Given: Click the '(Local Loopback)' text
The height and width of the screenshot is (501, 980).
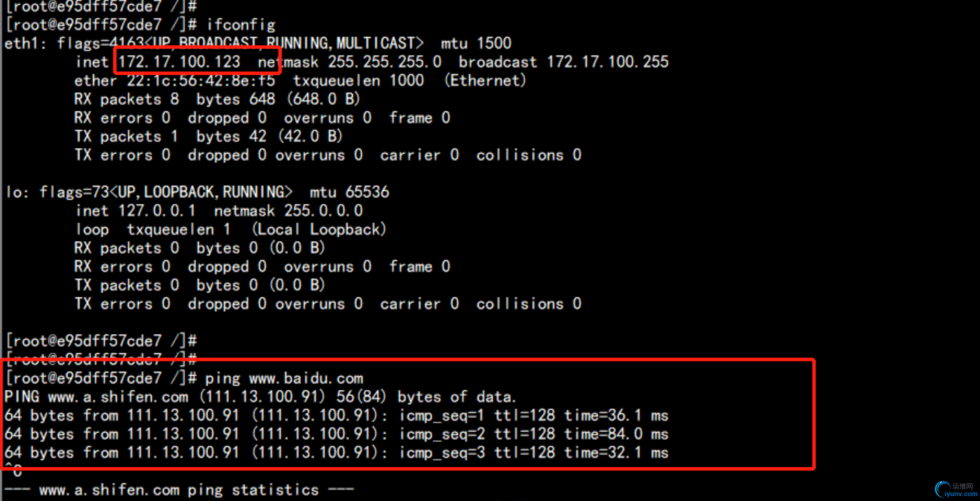Looking at the screenshot, I should [x=319, y=229].
